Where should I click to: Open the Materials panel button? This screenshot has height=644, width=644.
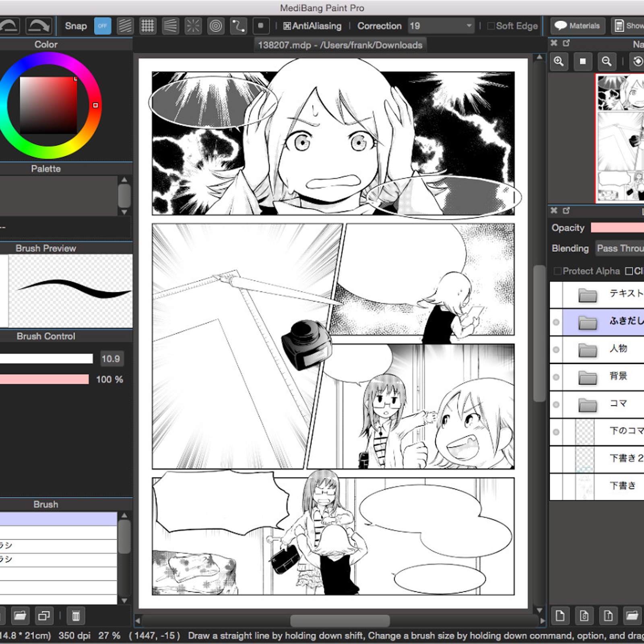point(578,26)
